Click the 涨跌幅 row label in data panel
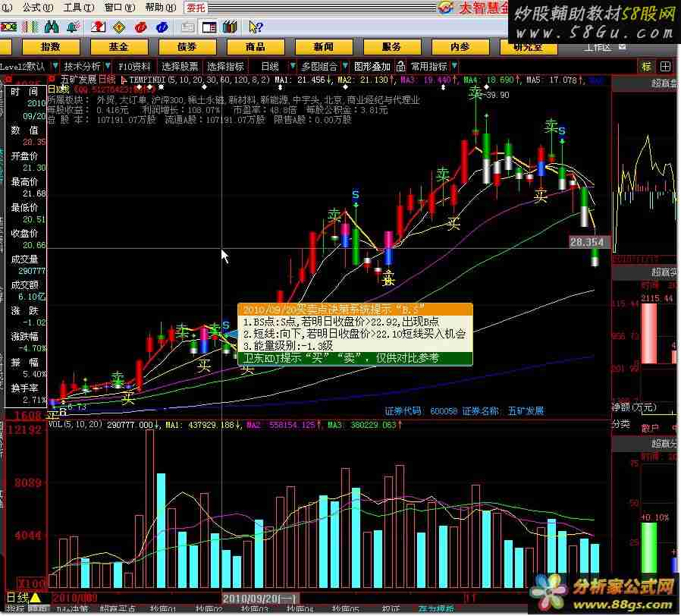The height and width of the screenshot is (616, 681). tap(24, 337)
